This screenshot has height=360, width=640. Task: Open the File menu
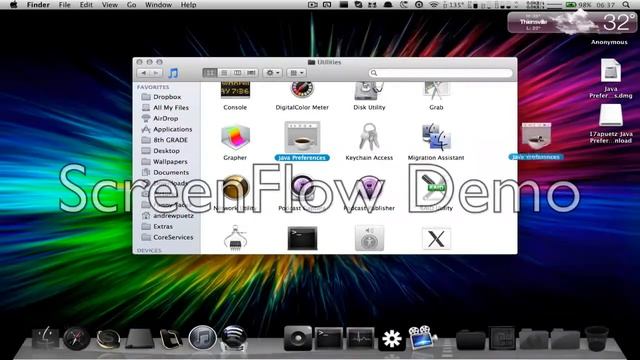click(x=64, y=5)
